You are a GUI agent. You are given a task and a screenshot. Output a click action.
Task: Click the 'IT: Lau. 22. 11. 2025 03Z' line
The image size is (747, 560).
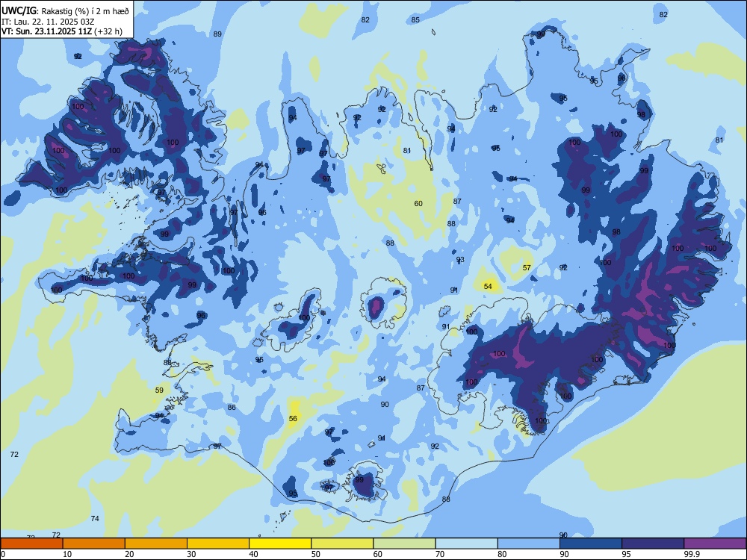pyautogui.click(x=48, y=22)
